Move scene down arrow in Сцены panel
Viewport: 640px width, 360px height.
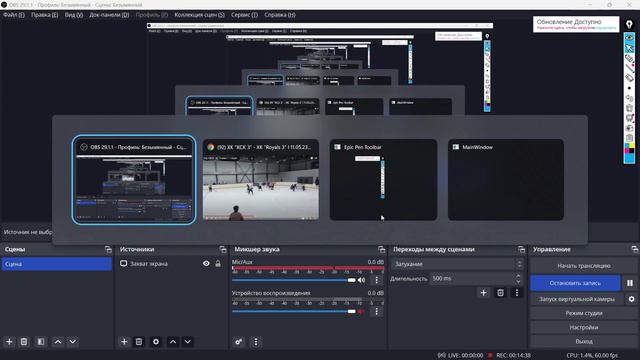tap(73, 342)
